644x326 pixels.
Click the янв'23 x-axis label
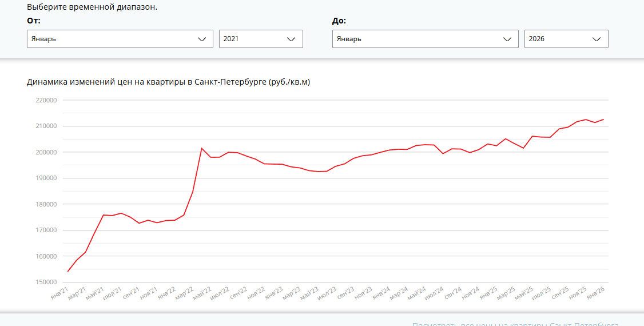pyautogui.click(x=275, y=293)
